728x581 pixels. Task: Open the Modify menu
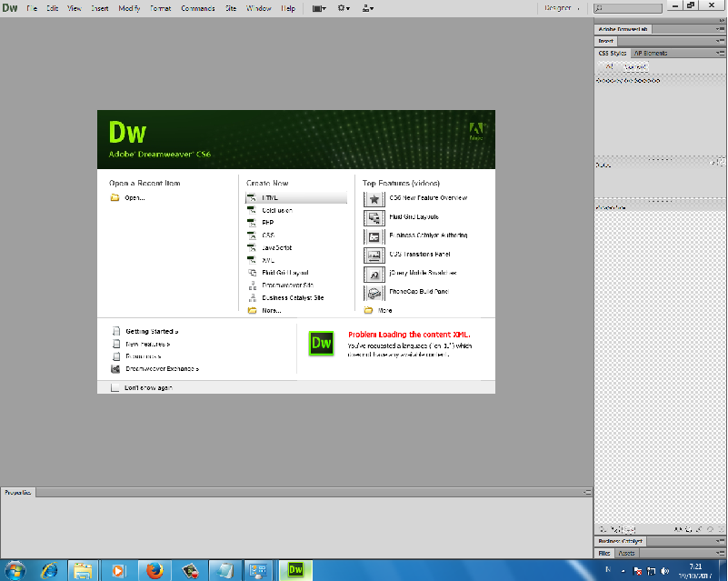(129, 8)
